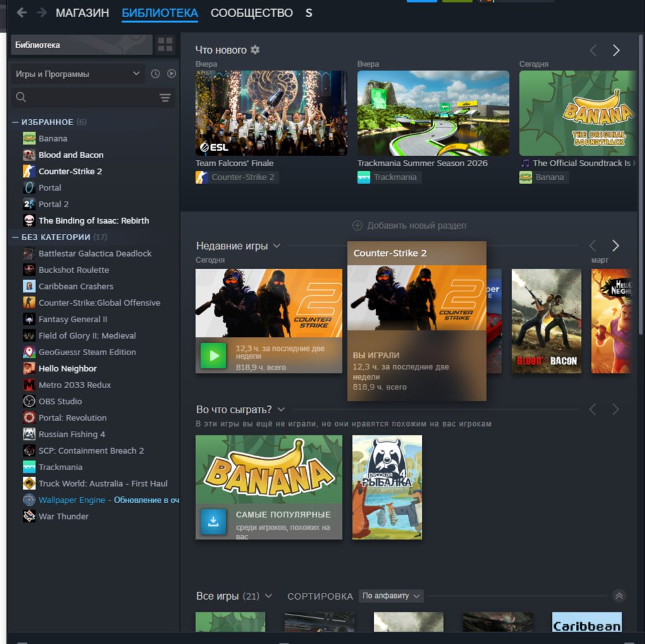Advance the 'Во что сыграть?' shelf right
This screenshot has width=645, height=644.
pos(615,409)
